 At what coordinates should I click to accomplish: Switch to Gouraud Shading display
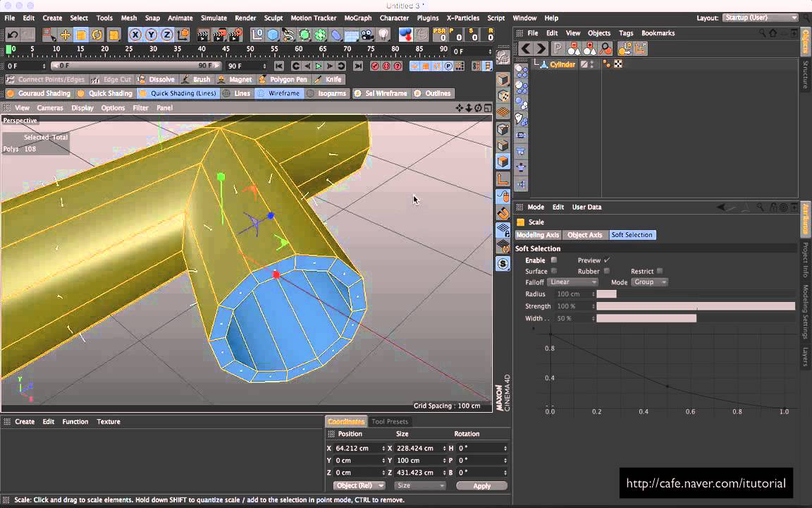39,93
